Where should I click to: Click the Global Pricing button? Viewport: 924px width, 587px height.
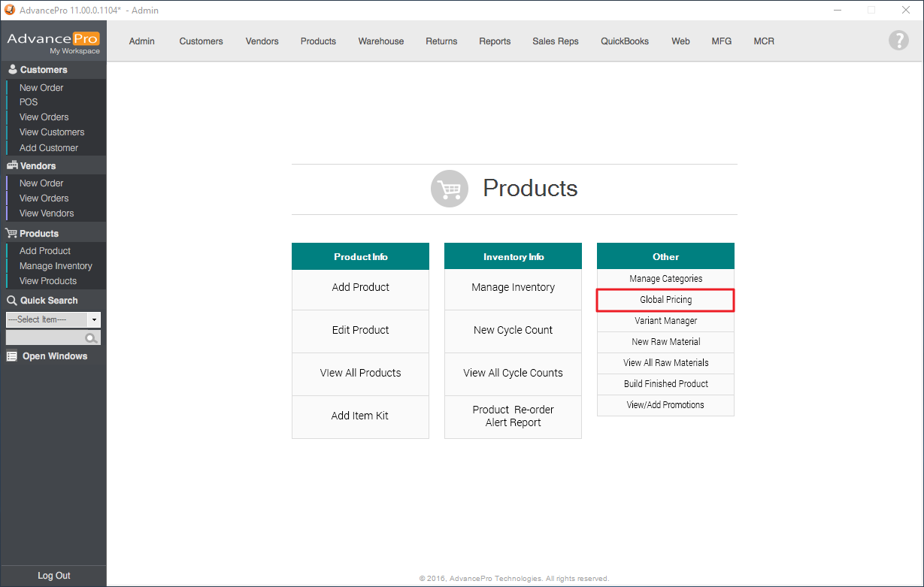665,300
